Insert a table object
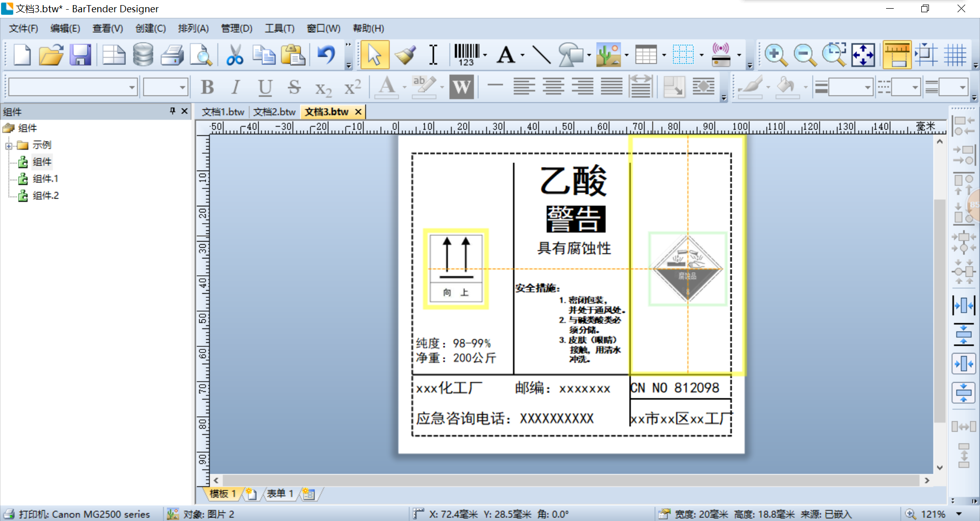The width and height of the screenshot is (980, 521). coord(646,55)
